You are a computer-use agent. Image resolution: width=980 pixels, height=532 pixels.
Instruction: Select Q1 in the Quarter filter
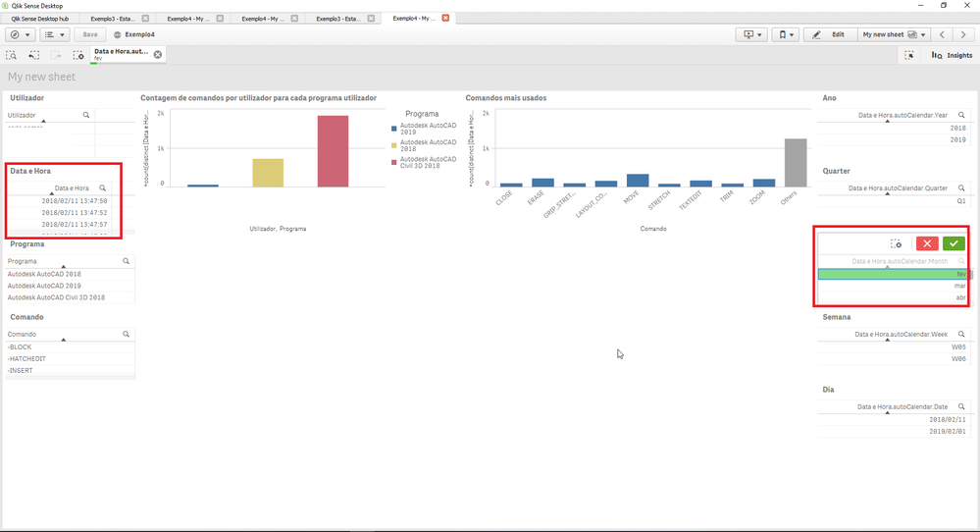click(x=893, y=201)
